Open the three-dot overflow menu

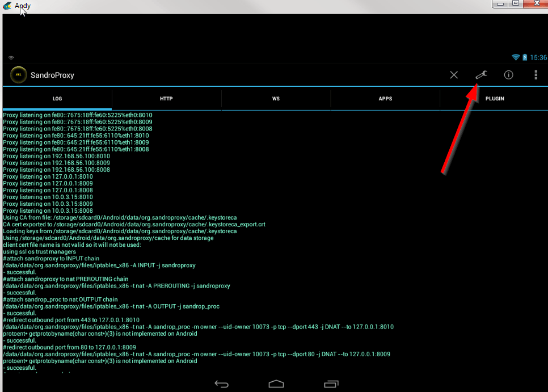536,75
